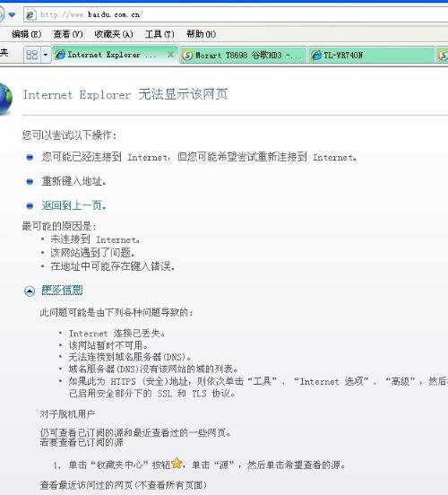
Task: Click the text 该网站暂时不可用
Action: click(108, 345)
